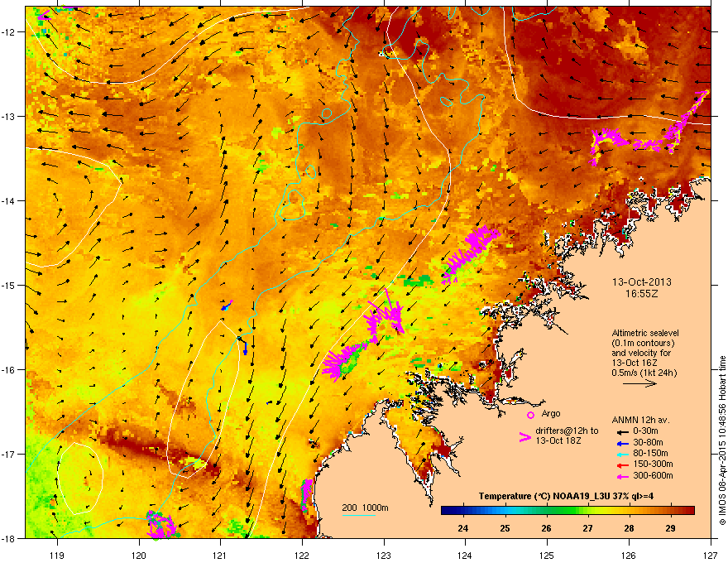Viewport: 728px width, 563px height.
Task: Click the latitude axis label -12
Action: point(9,32)
